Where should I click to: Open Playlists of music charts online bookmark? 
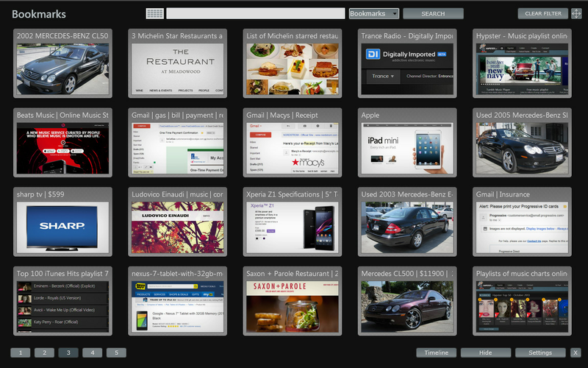tap(522, 301)
